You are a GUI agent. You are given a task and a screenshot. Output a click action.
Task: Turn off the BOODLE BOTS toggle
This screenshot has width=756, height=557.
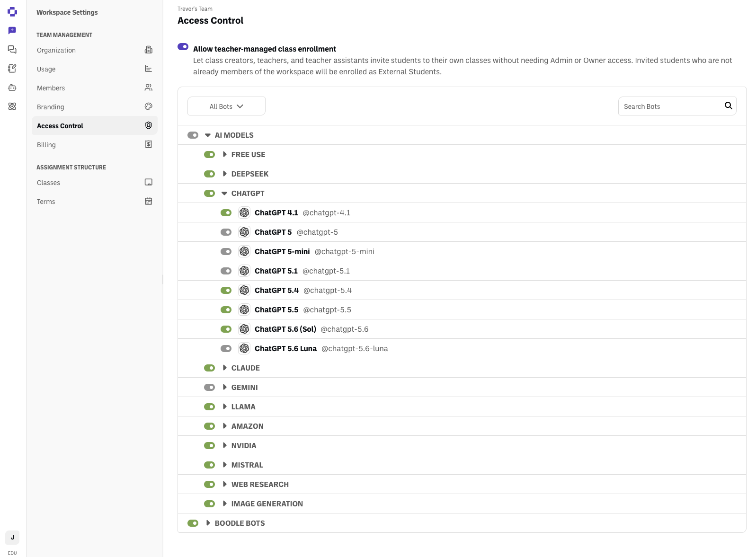click(193, 523)
